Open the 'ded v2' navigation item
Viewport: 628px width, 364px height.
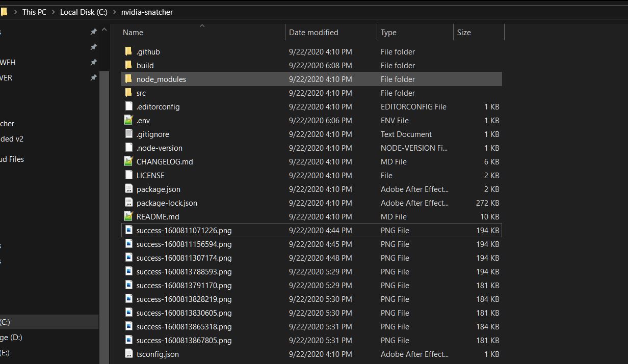[x=11, y=138]
